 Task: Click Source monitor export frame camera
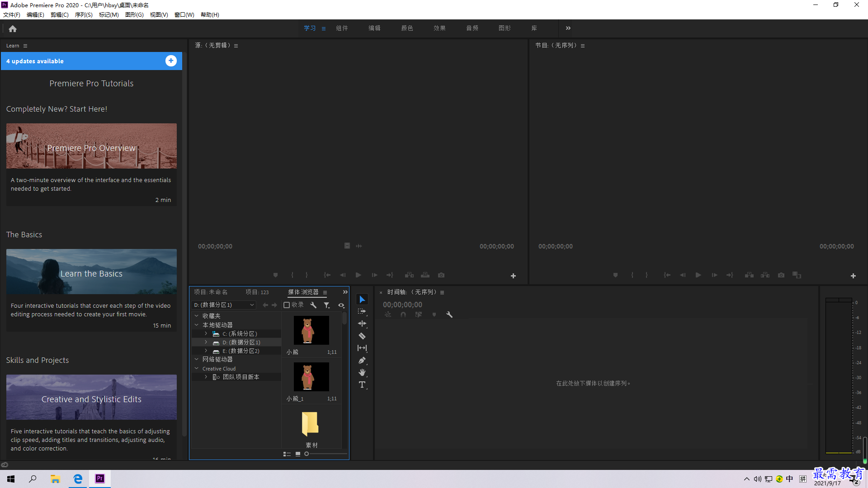click(441, 275)
